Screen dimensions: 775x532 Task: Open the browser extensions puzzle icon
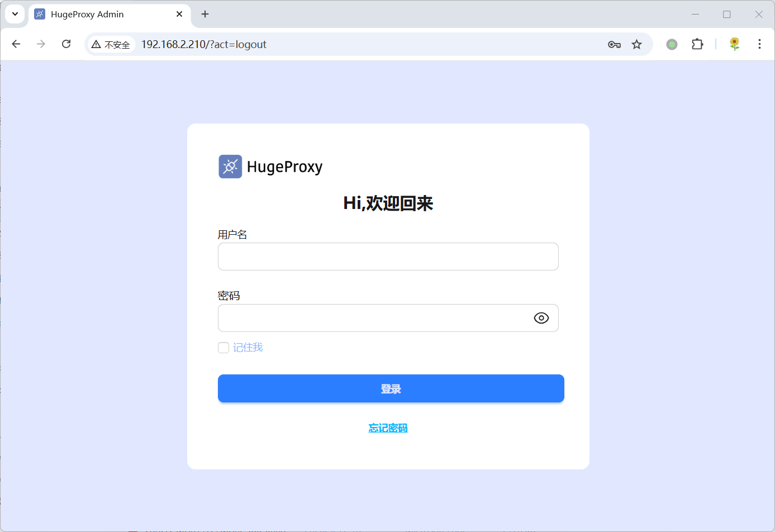pos(697,44)
